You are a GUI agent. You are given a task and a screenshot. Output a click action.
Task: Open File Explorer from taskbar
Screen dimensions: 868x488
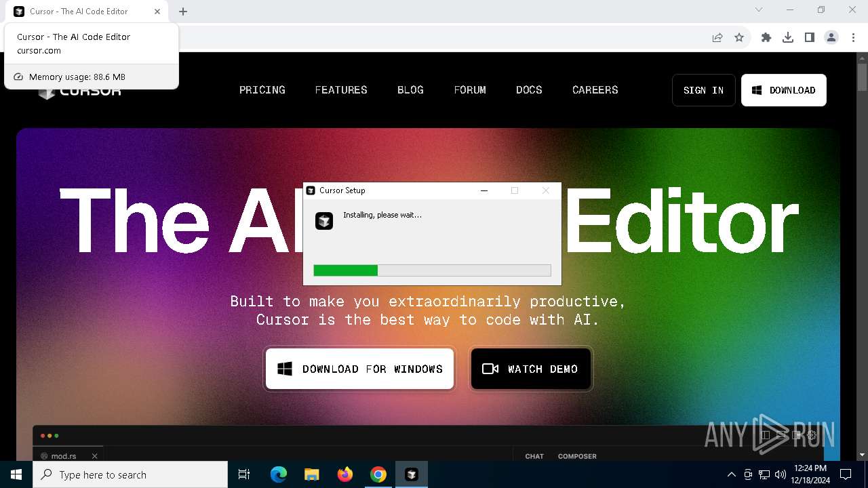coord(312,474)
